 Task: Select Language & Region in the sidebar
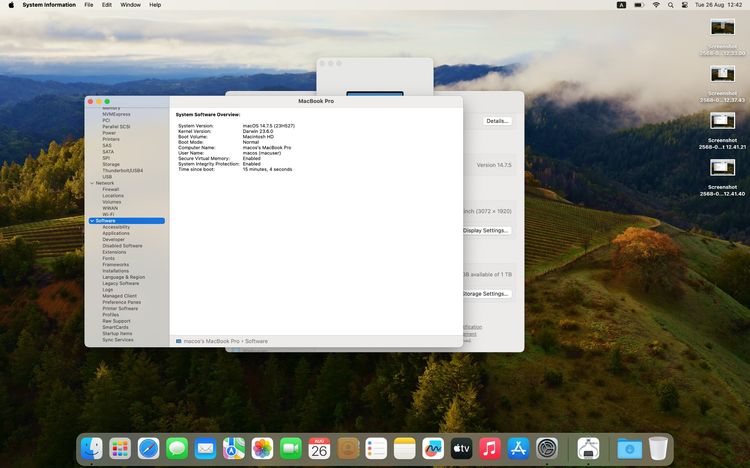(123, 277)
